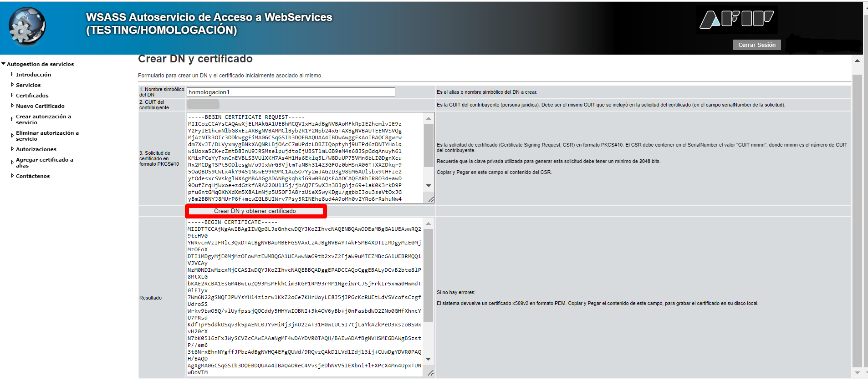Click the page scrollbar down arrow

[x=857, y=372]
